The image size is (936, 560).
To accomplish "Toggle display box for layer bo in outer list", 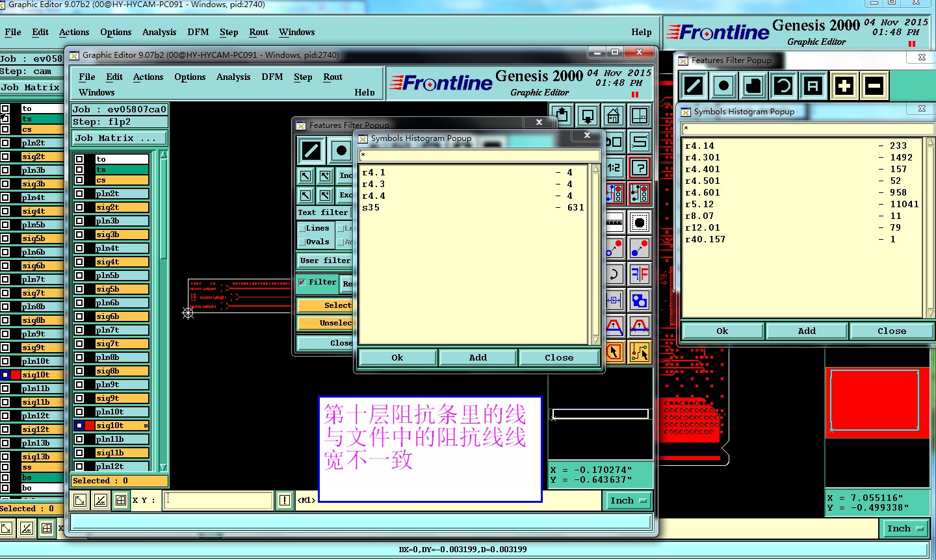I will click(x=5, y=487).
